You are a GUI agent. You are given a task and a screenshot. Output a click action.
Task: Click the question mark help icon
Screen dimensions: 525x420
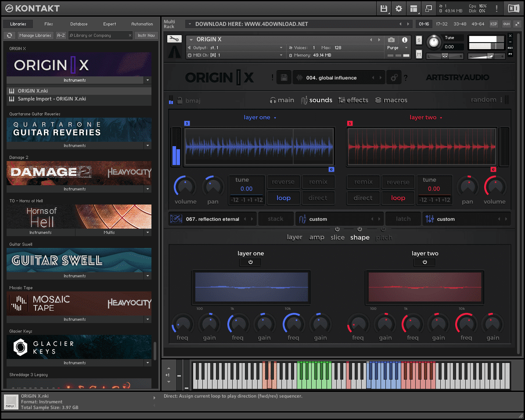tap(406, 78)
